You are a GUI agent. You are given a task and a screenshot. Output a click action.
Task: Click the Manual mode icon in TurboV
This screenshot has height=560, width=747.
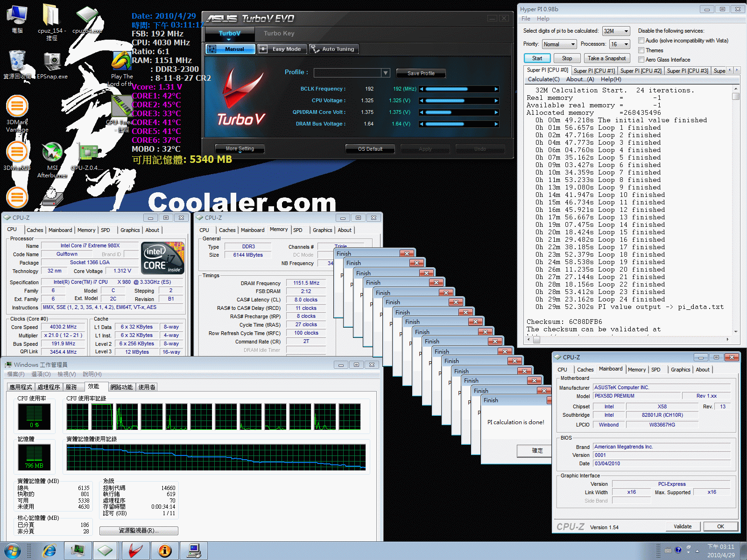click(212, 49)
